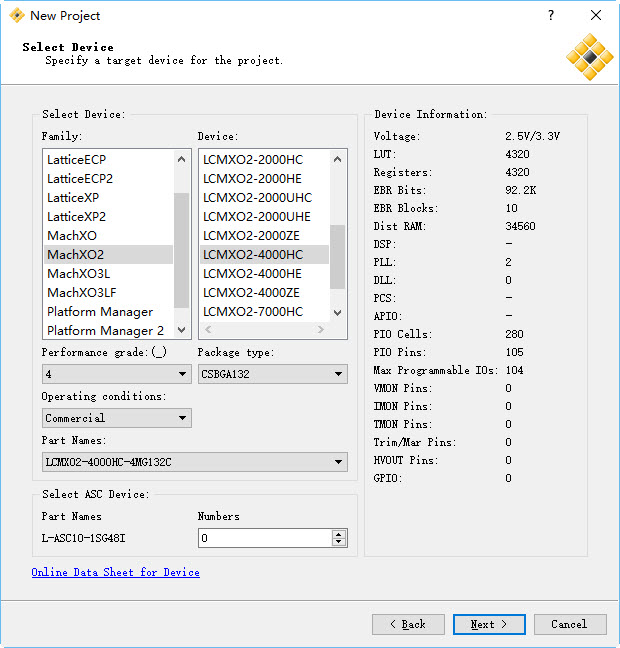Pick device LCMXO2-4000HE
This screenshot has width=620, height=648.
[x=265, y=274]
